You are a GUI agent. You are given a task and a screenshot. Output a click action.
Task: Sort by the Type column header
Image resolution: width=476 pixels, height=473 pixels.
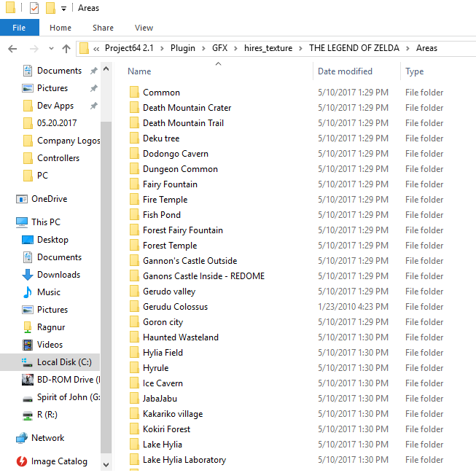click(414, 71)
